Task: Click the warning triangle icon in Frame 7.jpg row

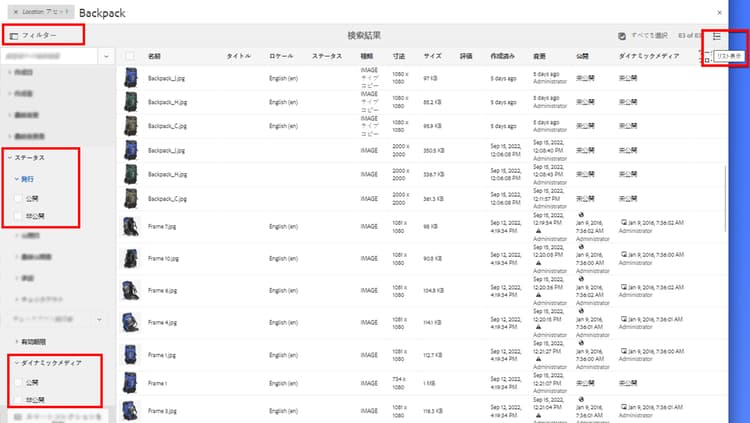Action: pyautogui.click(x=538, y=231)
